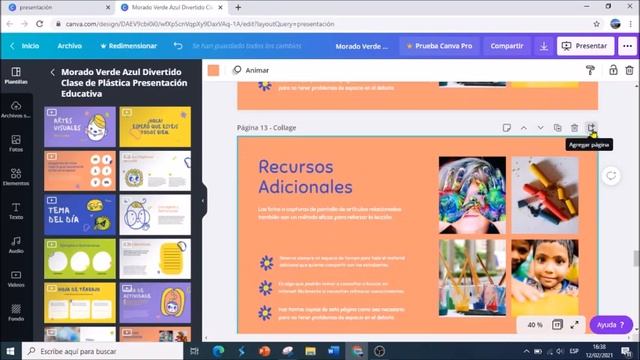This screenshot has width=640, height=360.
Task: Click the download icon in top bar
Action: coord(544,46)
